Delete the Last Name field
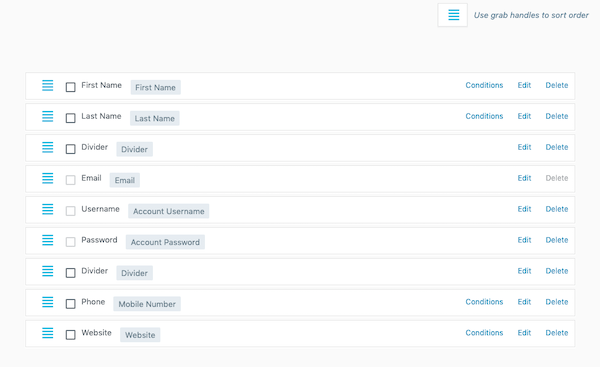The image size is (600, 367). point(557,116)
